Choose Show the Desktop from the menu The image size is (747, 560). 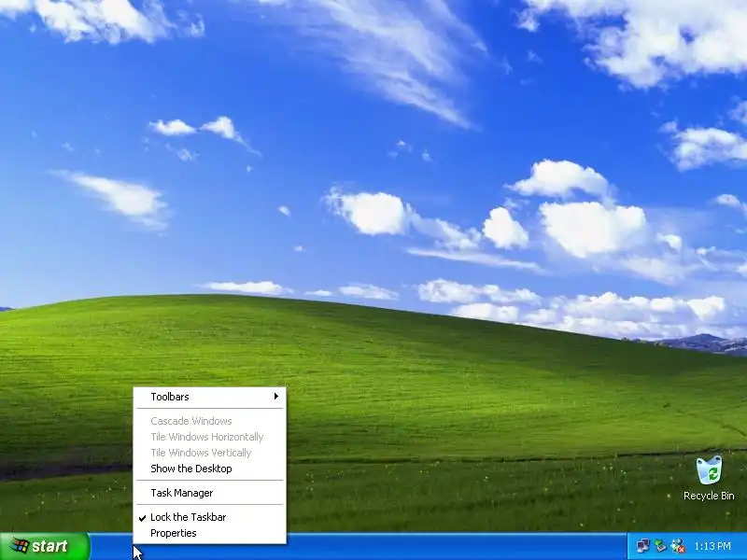(x=209, y=469)
